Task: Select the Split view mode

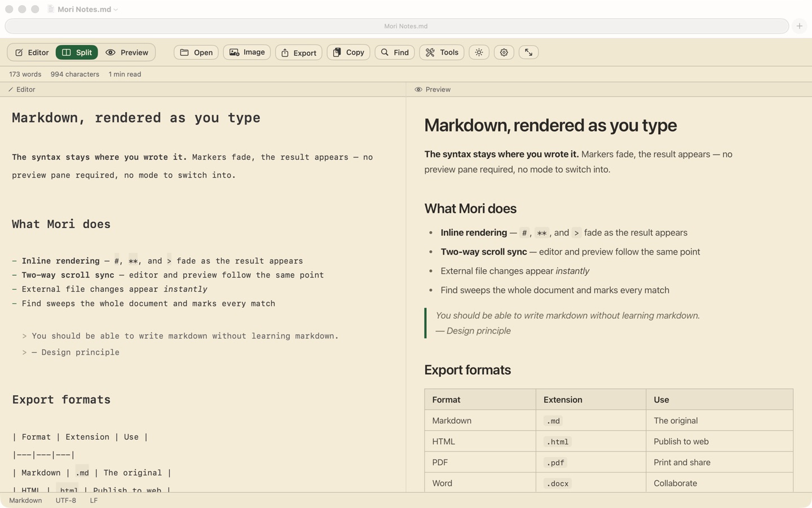Action: click(77, 52)
